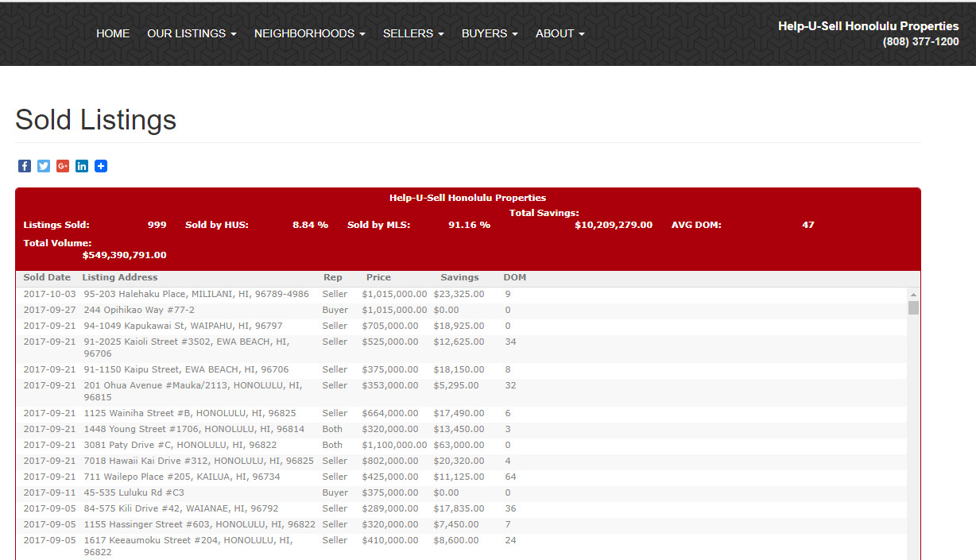Click the Listing Address column header

tap(120, 277)
